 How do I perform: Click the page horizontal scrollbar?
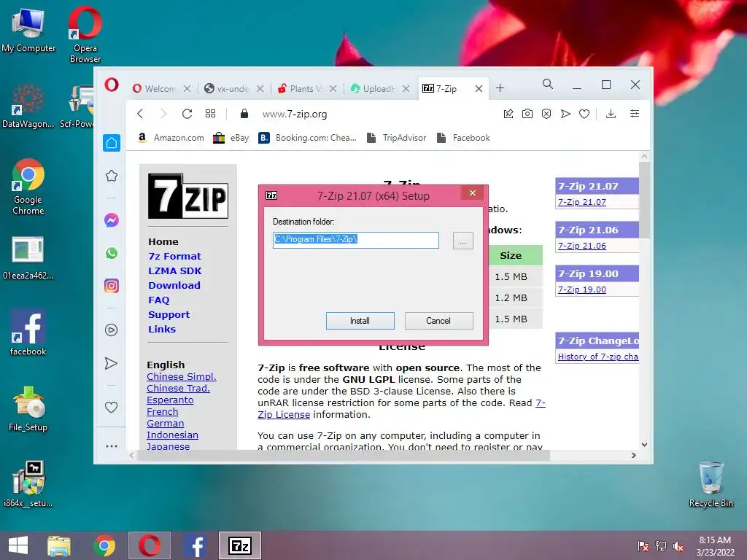tap(344, 455)
